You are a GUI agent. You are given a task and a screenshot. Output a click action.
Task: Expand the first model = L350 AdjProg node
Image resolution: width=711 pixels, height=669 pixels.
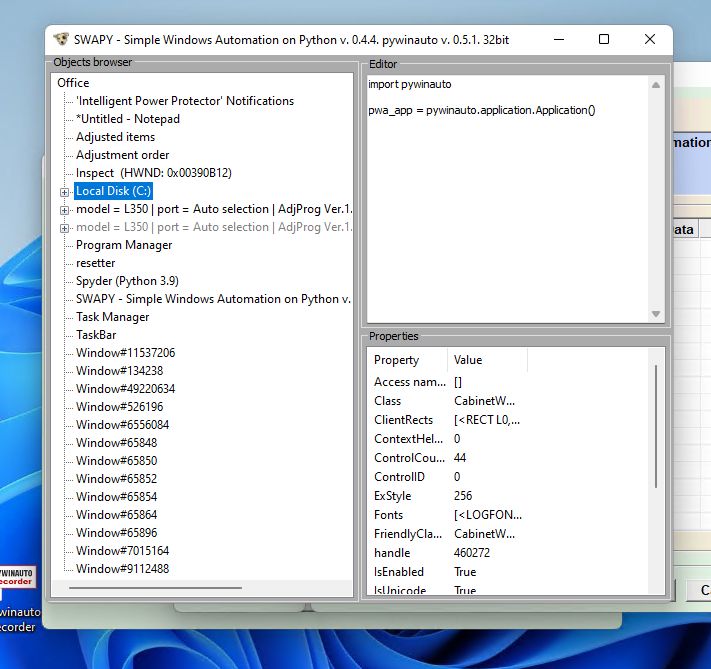(x=64, y=210)
